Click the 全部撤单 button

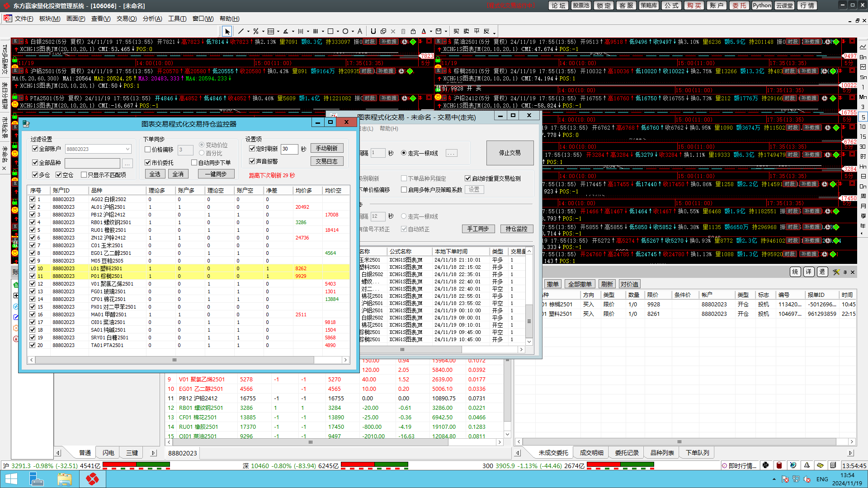point(580,284)
